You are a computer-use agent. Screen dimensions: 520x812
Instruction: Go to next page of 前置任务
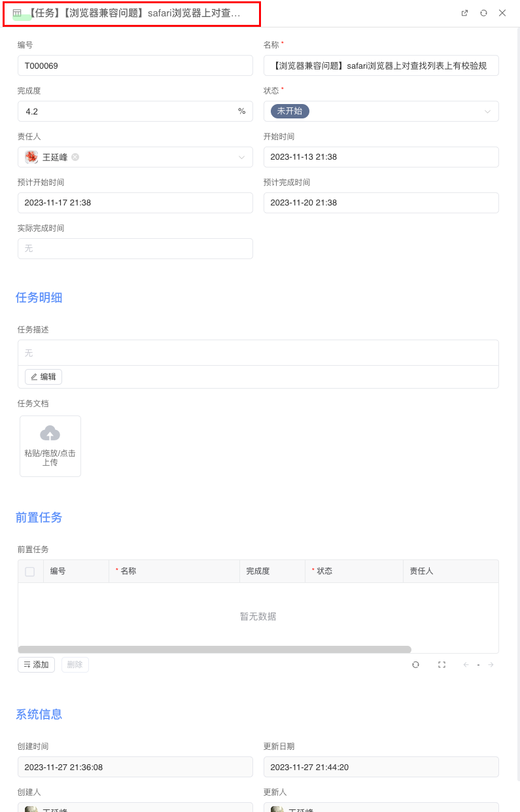[x=491, y=665]
